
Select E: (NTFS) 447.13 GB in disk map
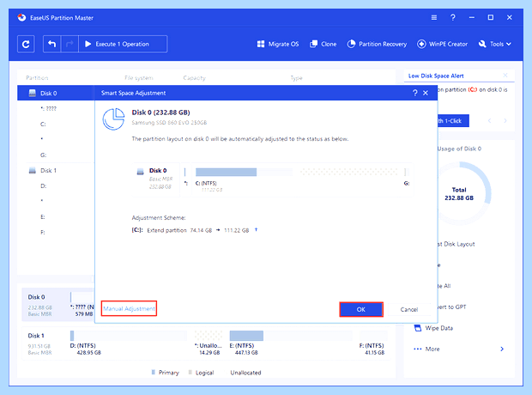[291, 343]
